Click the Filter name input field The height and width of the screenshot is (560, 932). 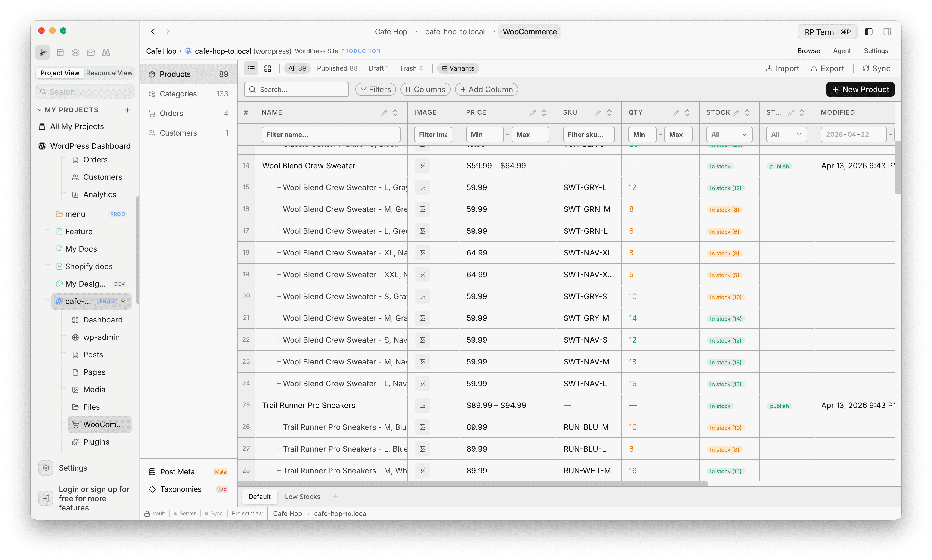point(331,134)
